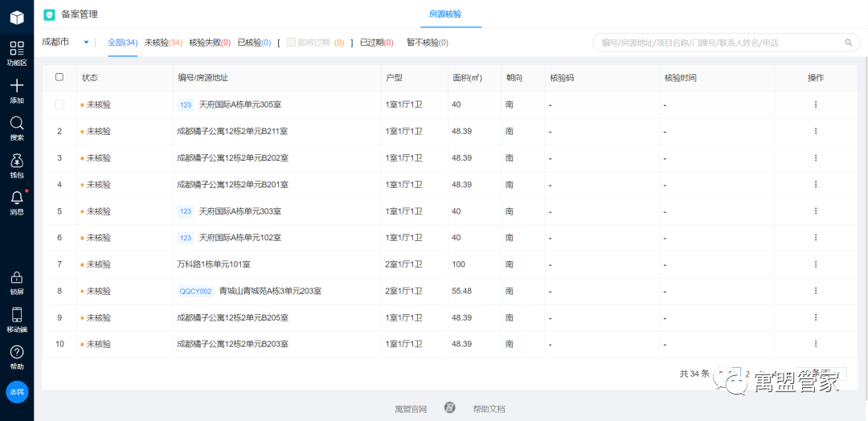This screenshot has height=421, width=868.
Task: Click row number 10
Action: coord(59,344)
